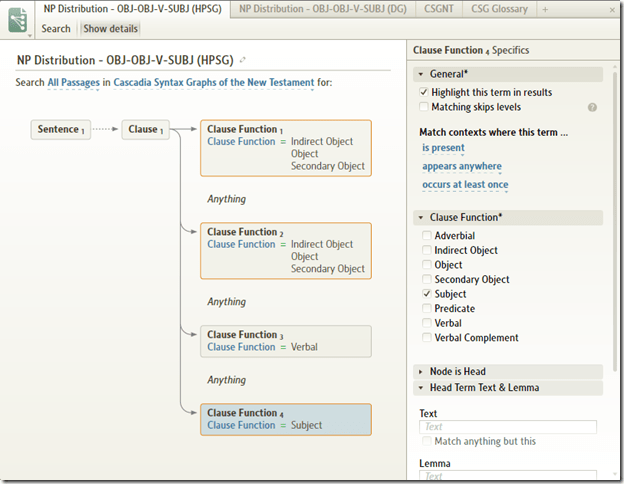Click the link icon beside the search title
The height and width of the screenshot is (484, 624).
(242, 61)
